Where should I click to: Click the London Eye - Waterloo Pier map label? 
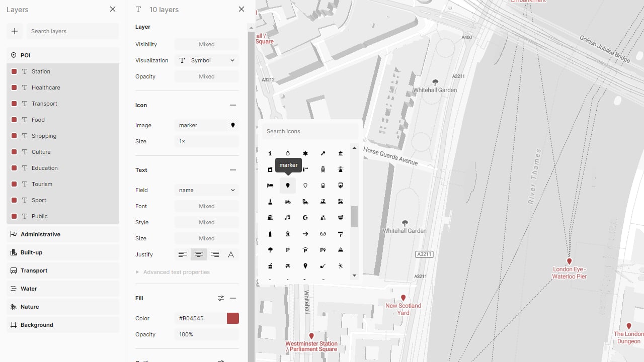tap(569, 273)
